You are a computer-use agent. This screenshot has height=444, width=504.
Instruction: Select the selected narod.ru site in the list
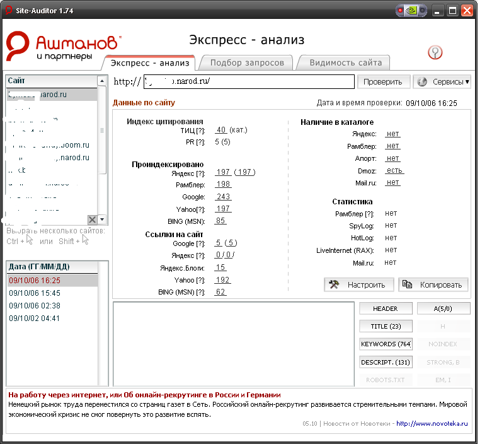click(52, 95)
